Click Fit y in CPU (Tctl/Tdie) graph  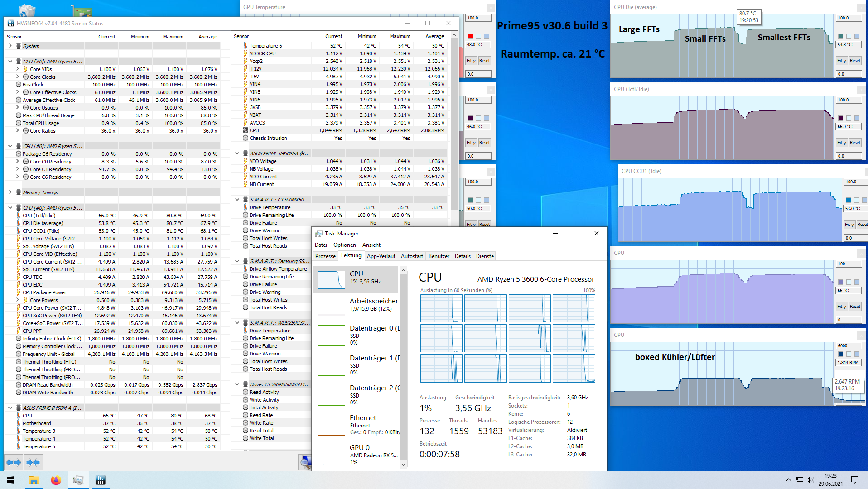coord(842,143)
